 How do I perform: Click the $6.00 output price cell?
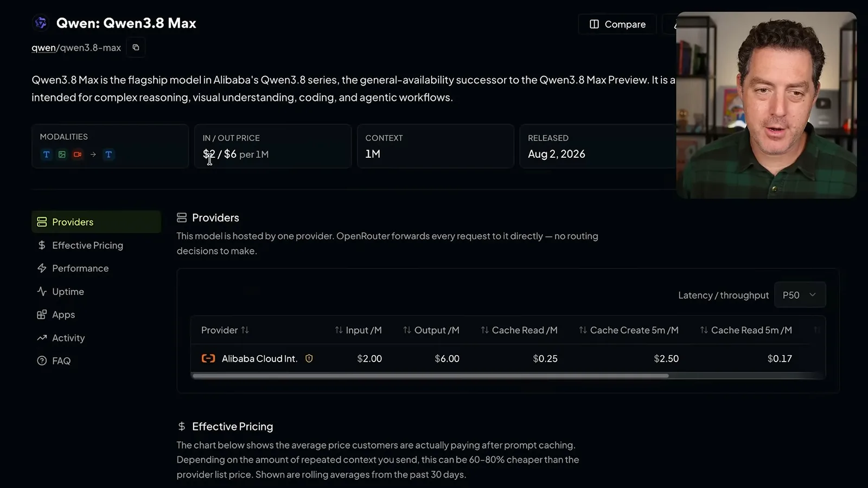[447, 358]
